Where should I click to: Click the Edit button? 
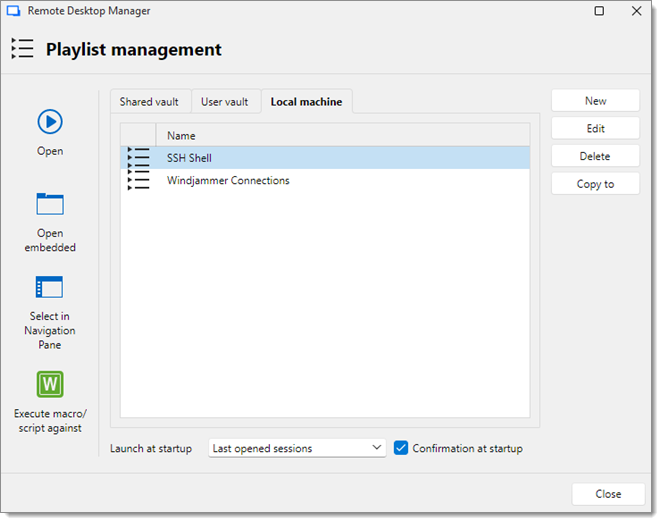point(595,128)
